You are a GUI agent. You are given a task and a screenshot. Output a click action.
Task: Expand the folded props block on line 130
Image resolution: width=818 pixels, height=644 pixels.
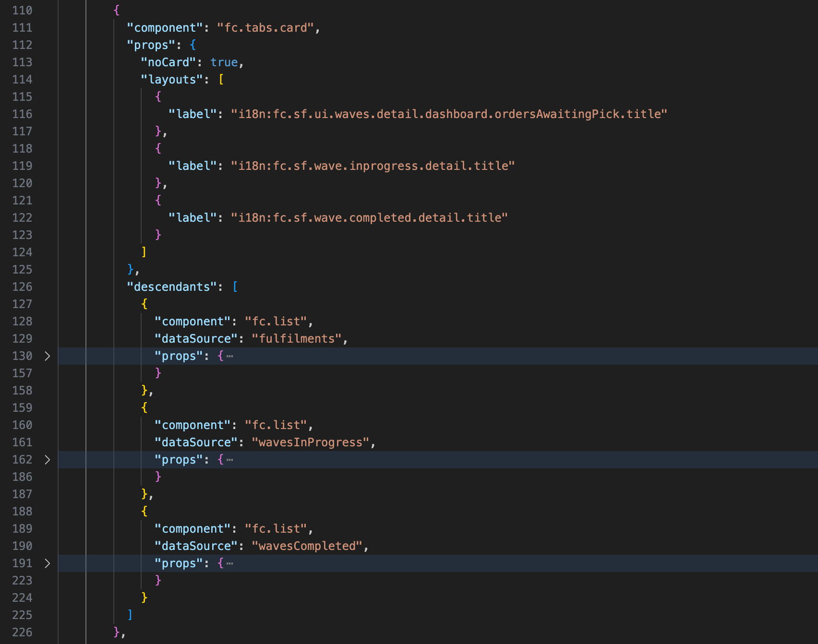47,356
